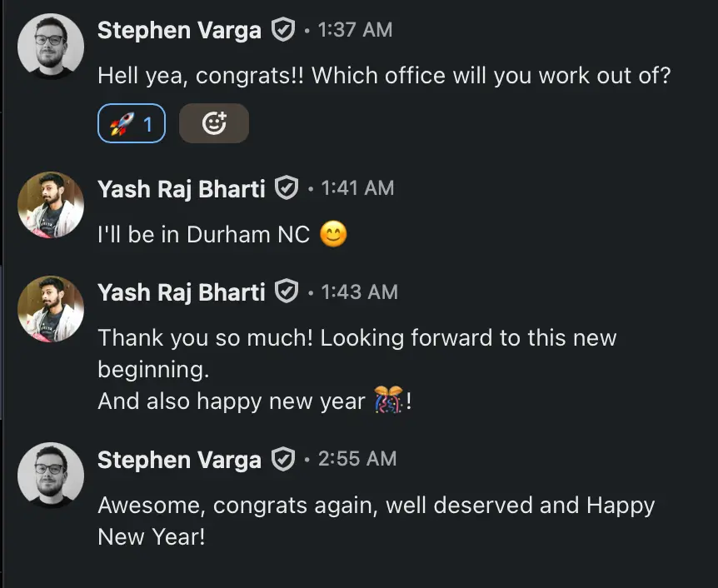Image resolution: width=718 pixels, height=588 pixels.
Task: Click verification badge beside Stephen Varga at 2:55 AM
Action: tap(283, 459)
